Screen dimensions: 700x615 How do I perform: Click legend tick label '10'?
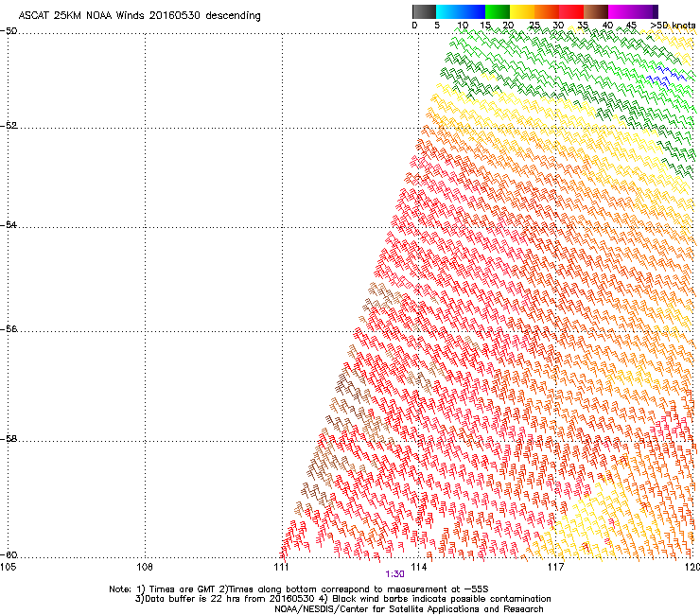click(x=463, y=26)
